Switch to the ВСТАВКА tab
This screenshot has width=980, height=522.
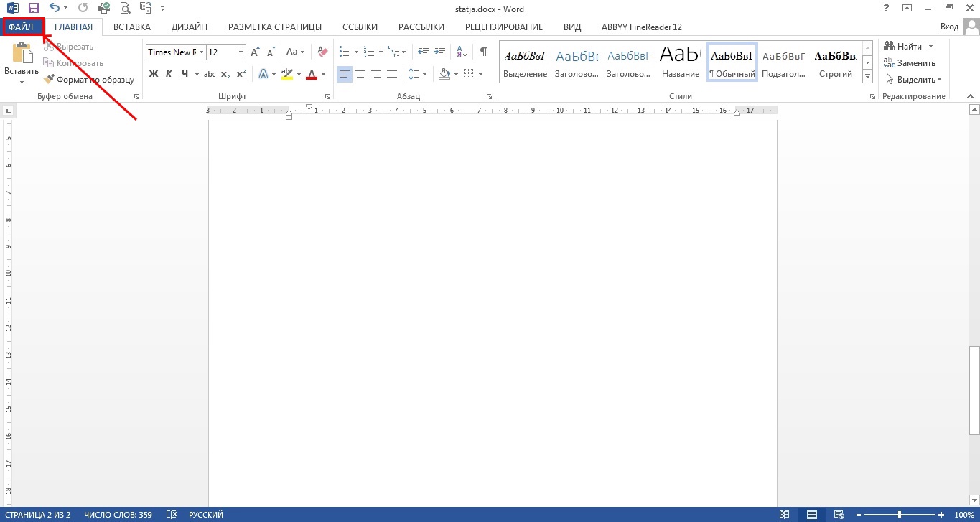point(132,27)
